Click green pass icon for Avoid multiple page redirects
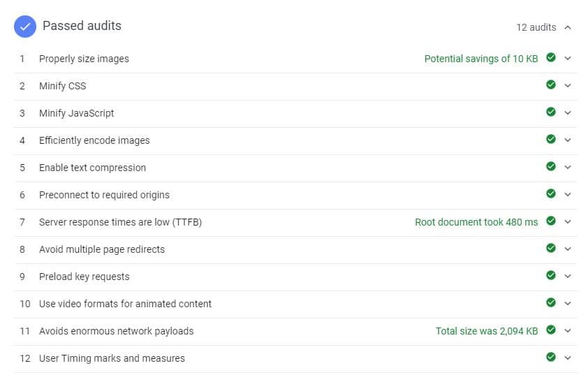This screenshot has width=588, height=382. [x=551, y=248]
